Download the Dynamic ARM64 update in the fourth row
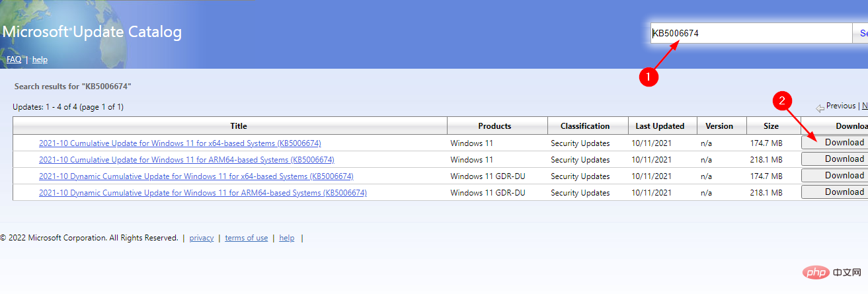This screenshot has height=294, width=868. pyautogui.click(x=836, y=192)
